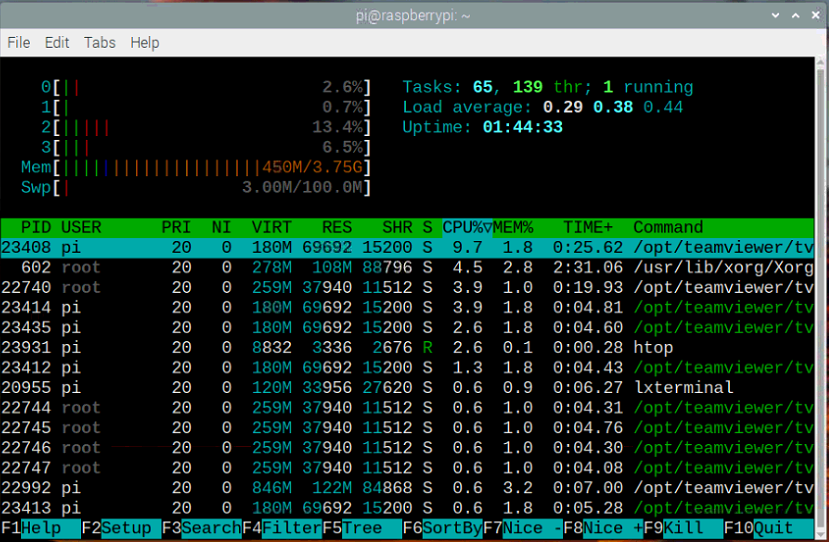The height and width of the screenshot is (542, 829).
Task: Select the process row with PID 22746
Action: 407,448
